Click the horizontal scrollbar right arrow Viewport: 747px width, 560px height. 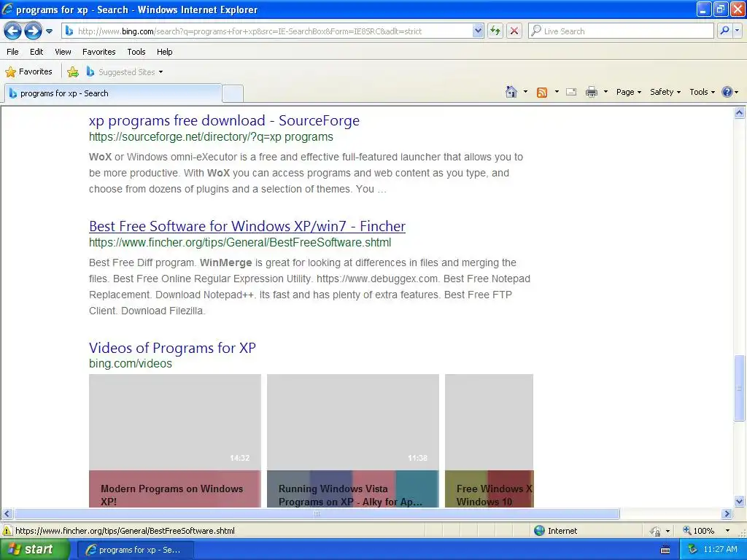pyautogui.click(x=727, y=514)
